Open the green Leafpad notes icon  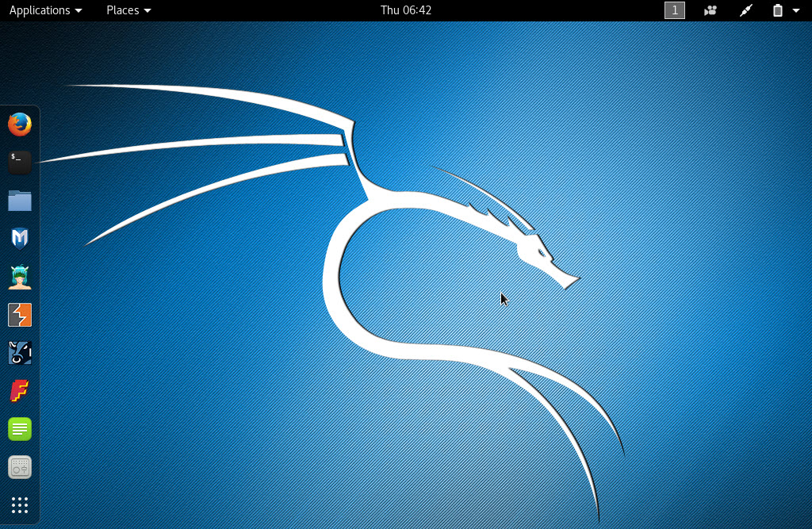pos(20,429)
